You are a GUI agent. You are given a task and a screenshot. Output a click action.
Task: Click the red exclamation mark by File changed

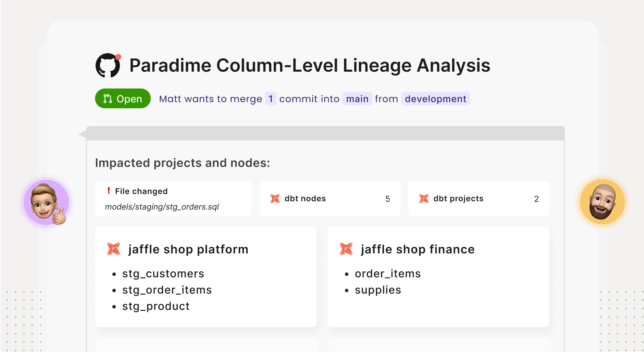coord(108,191)
